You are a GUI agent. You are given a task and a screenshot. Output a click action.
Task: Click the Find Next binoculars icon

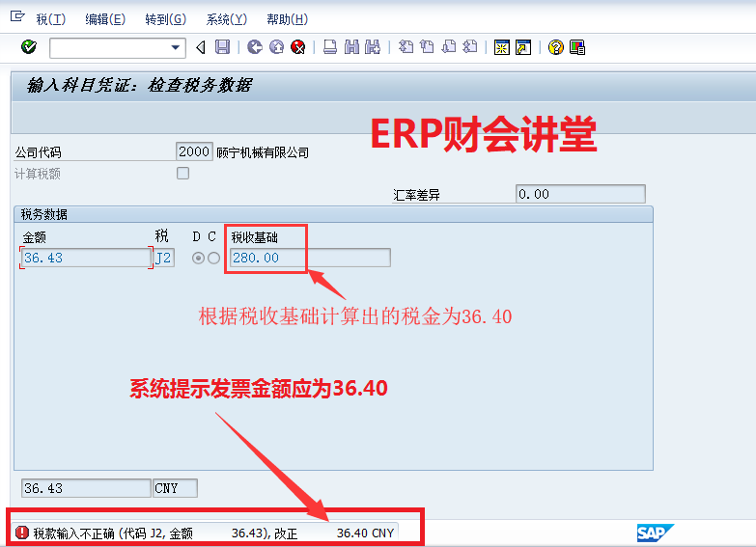[373, 47]
